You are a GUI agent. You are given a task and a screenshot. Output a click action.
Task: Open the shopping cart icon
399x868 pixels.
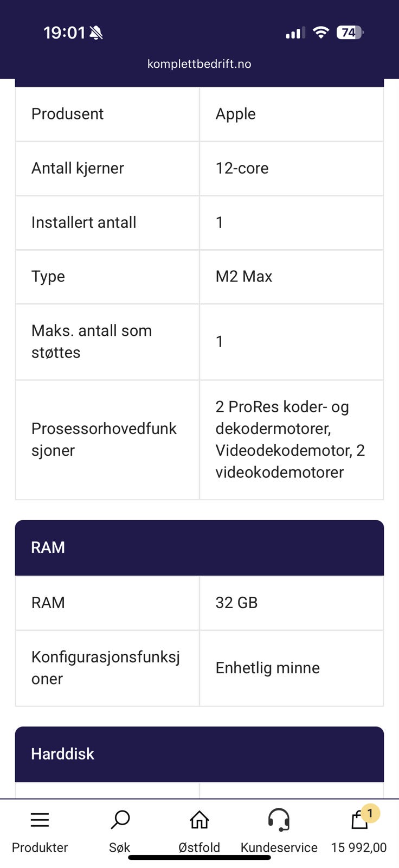(x=358, y=821)
